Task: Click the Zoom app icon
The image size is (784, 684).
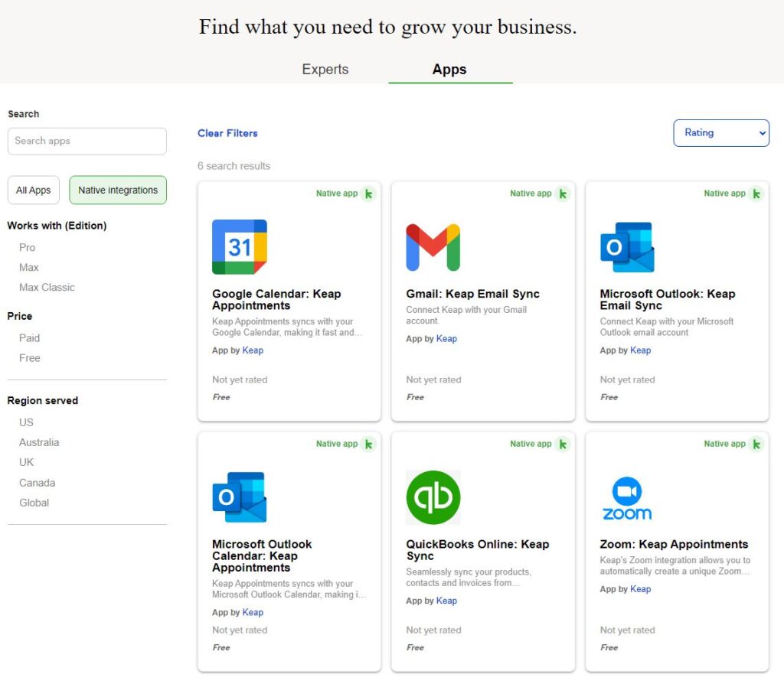Action: click(627, 499)
